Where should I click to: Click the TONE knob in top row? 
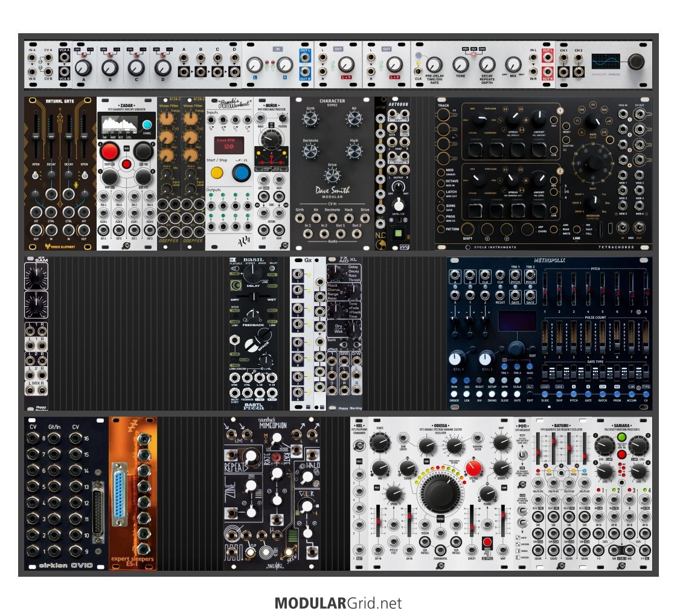tap(460, 65)
